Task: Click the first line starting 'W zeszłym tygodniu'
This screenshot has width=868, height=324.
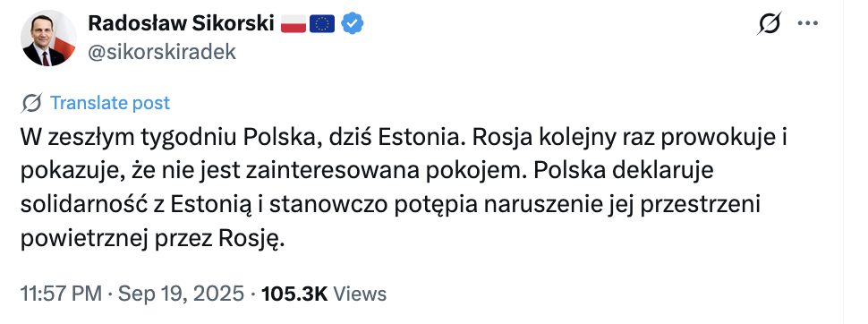Action: [404, 138]
